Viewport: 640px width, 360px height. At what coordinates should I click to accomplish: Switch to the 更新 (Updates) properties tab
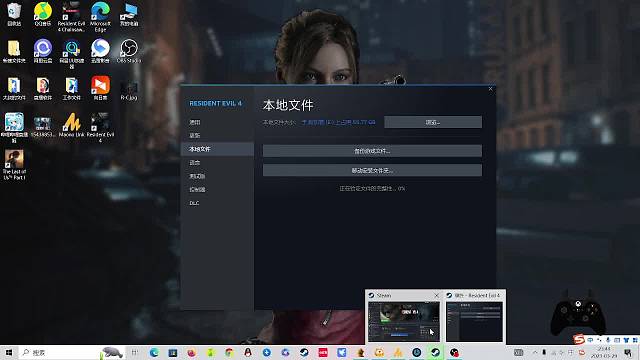coord(217,136)
